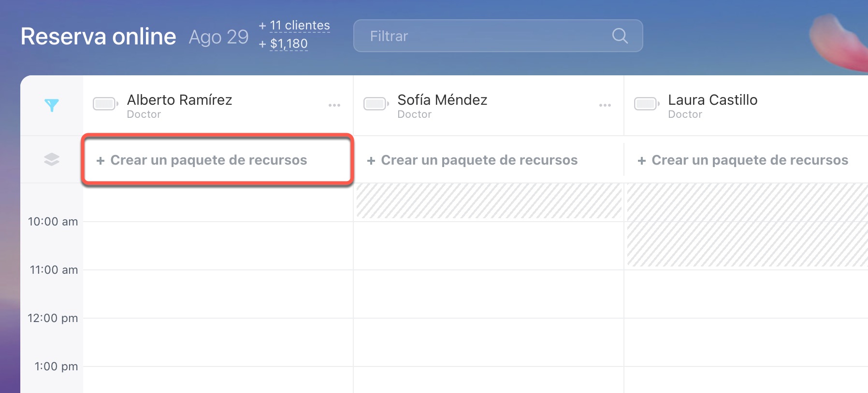Screen dimensions: 868x393
Task: Click the layers stack icon
Action: coord(52,159)
